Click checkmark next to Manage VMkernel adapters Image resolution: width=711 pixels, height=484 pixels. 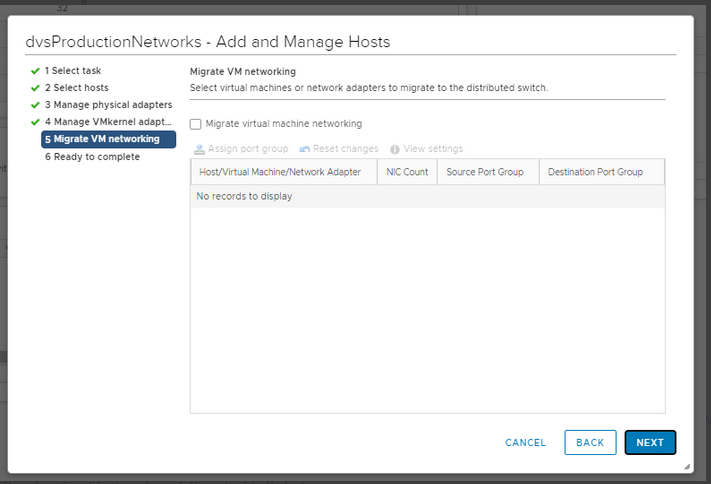[35, 122]
